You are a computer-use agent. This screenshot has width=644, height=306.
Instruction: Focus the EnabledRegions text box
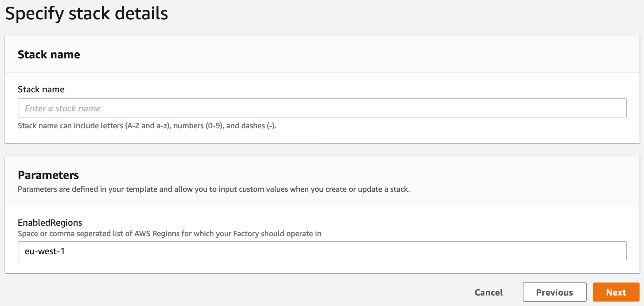click(322, 251)
